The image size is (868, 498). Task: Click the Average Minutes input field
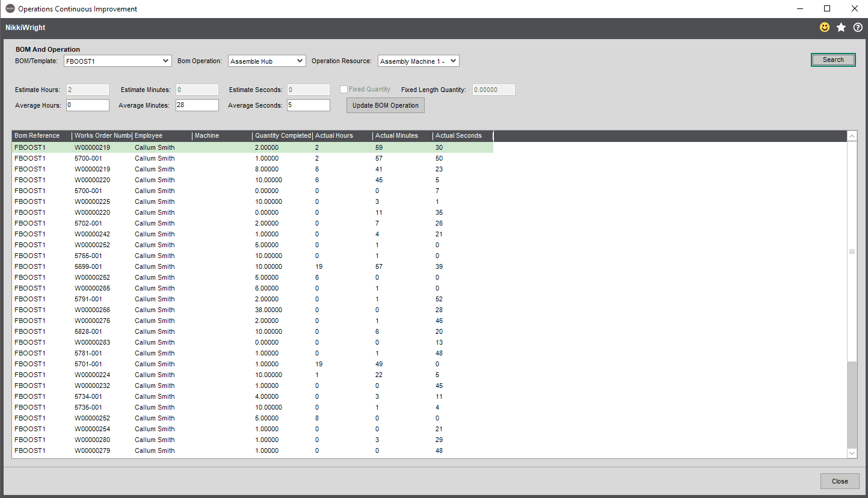pos(197,105)
